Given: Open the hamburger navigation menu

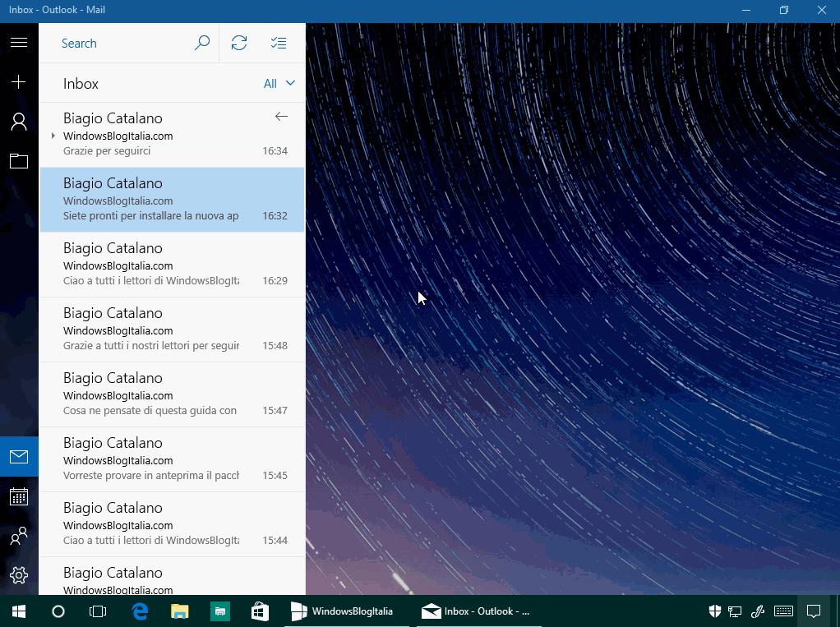Looking at the screenshot, I should pyautogui.click(x=19, y=42).
